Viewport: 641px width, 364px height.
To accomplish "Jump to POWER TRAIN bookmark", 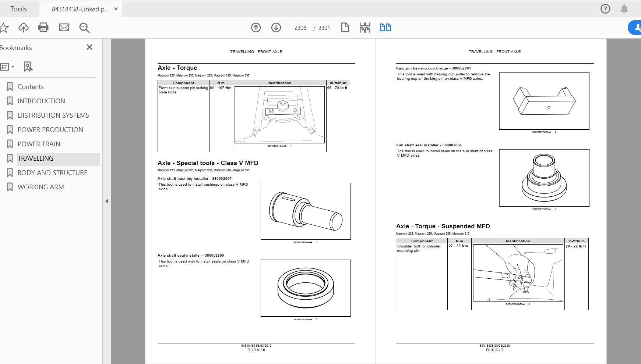I will point(39,144).
